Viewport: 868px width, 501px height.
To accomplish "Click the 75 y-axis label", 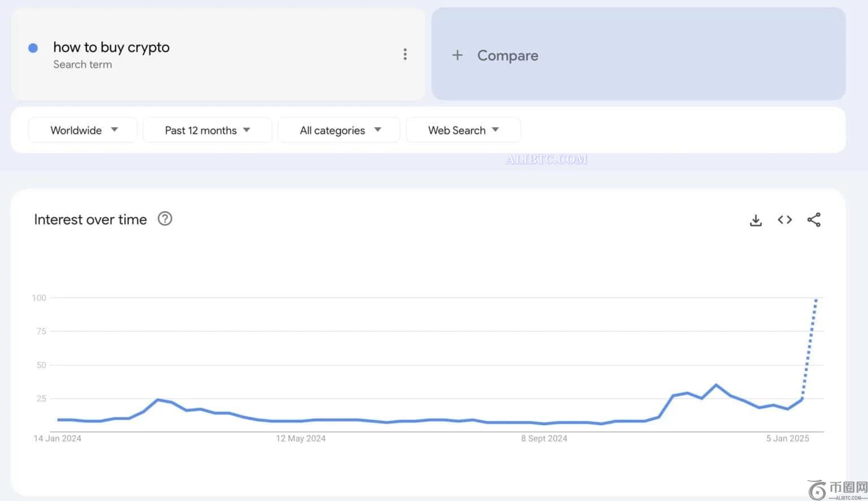I will point(41,331).
